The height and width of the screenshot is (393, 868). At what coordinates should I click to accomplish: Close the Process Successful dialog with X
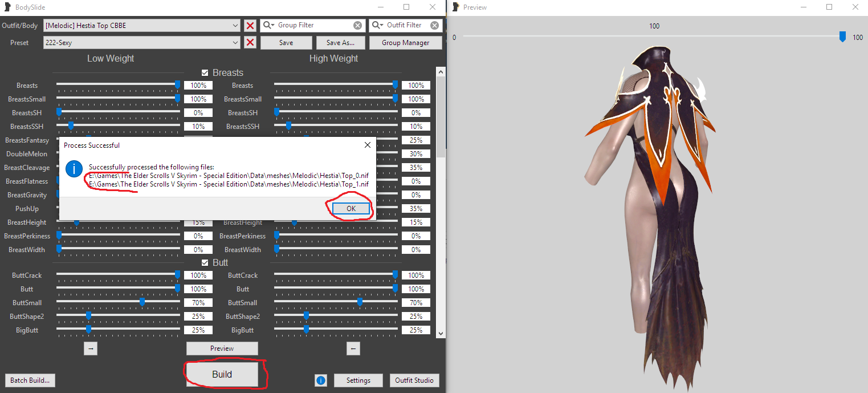pos(368,145)
